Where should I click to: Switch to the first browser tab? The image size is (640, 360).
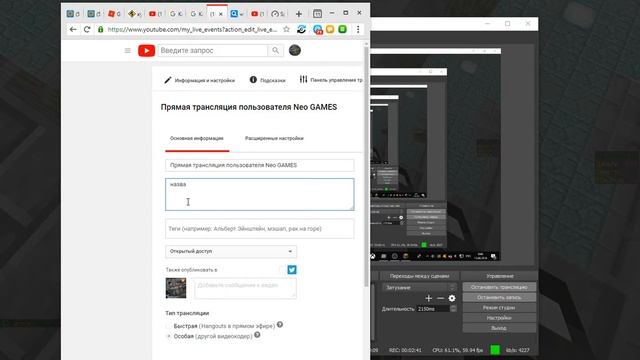[73, 14]
